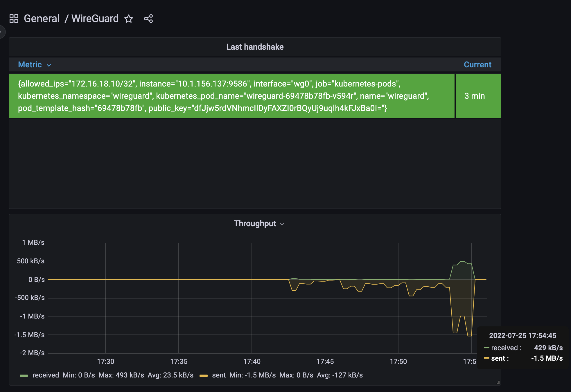Click the star icon next to WireGuard
This screenshot has width=571, height=392.
click(129, 19)
